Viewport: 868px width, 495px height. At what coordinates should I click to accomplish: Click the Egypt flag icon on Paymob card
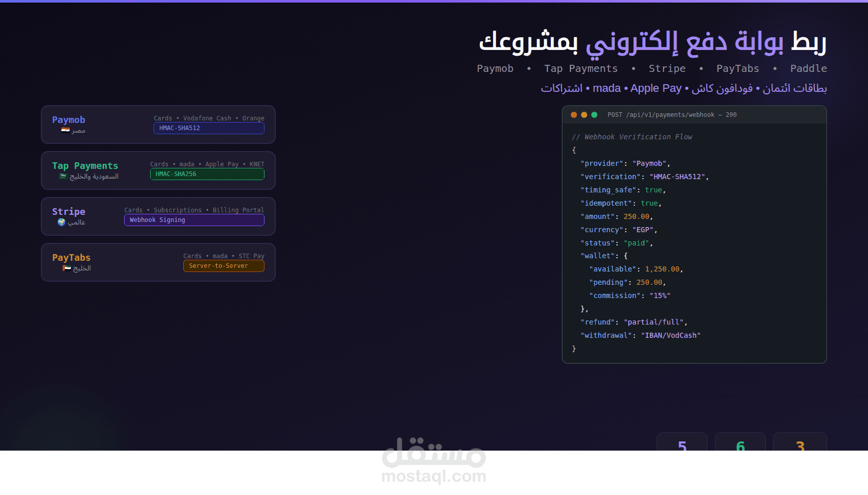tap(65, 130)
